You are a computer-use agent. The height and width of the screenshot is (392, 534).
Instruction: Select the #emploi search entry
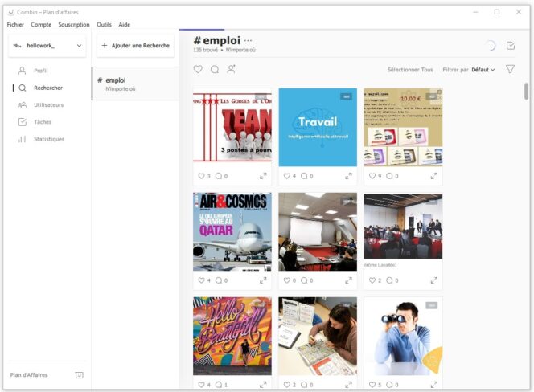(136, 84)
